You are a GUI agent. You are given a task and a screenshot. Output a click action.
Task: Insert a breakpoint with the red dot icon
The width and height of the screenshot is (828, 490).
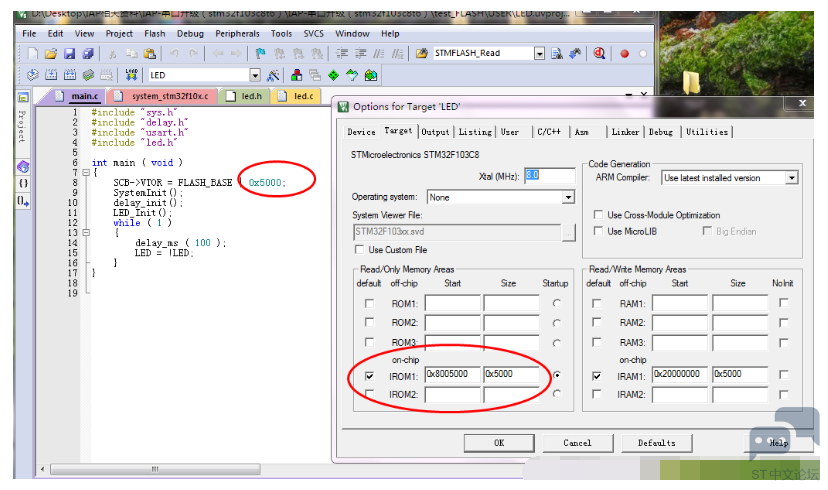tap(624, 54)
